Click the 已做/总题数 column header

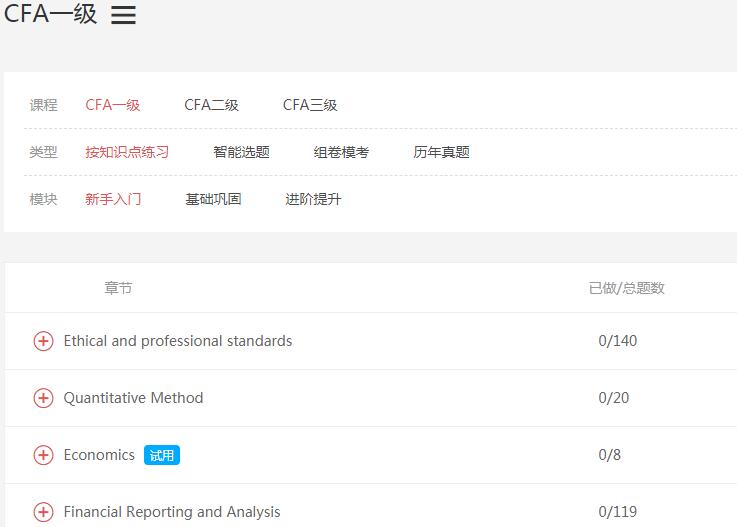tap(627, 288)
